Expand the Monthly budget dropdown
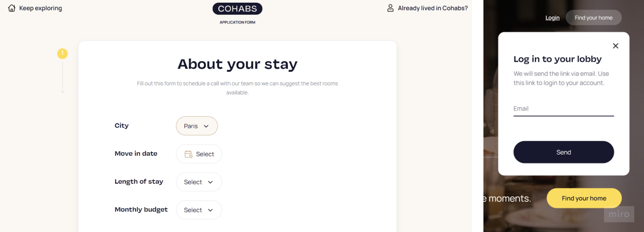This screenshot has width=644, height=232. pyautogui.click(x=199, y=210)
